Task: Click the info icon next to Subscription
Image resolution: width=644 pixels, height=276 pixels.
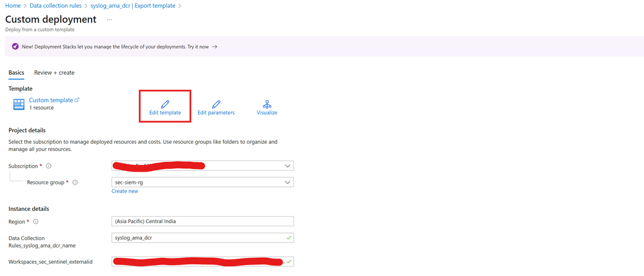Action: coord(48,166)
